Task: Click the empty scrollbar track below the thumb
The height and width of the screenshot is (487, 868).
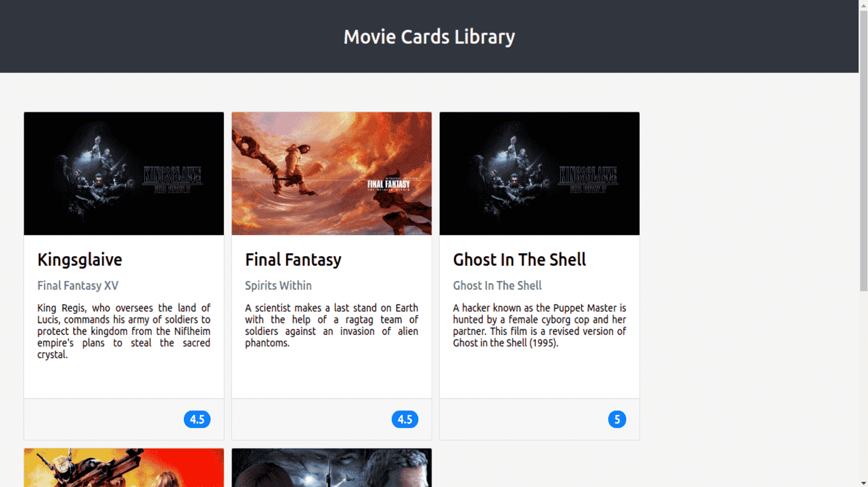Action: click(x=864, y=381)
